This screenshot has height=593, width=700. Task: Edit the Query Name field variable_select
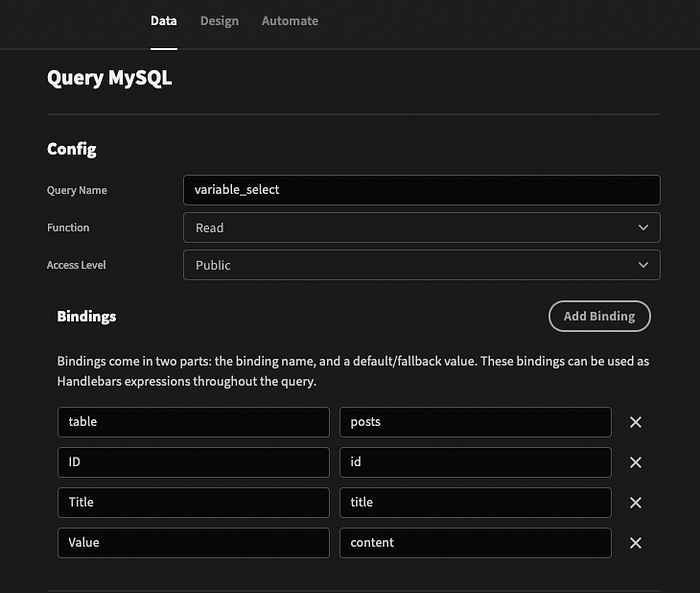point(421,190)
